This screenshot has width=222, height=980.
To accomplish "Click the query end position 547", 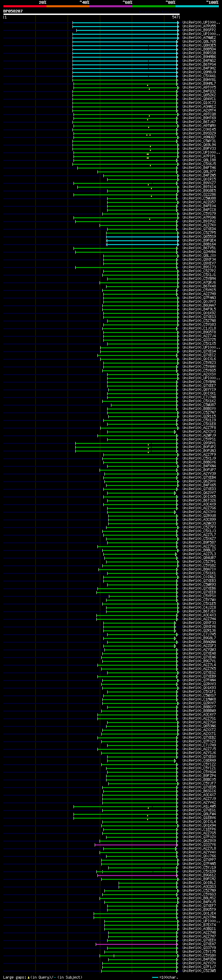I will click(x=175, y=17).
